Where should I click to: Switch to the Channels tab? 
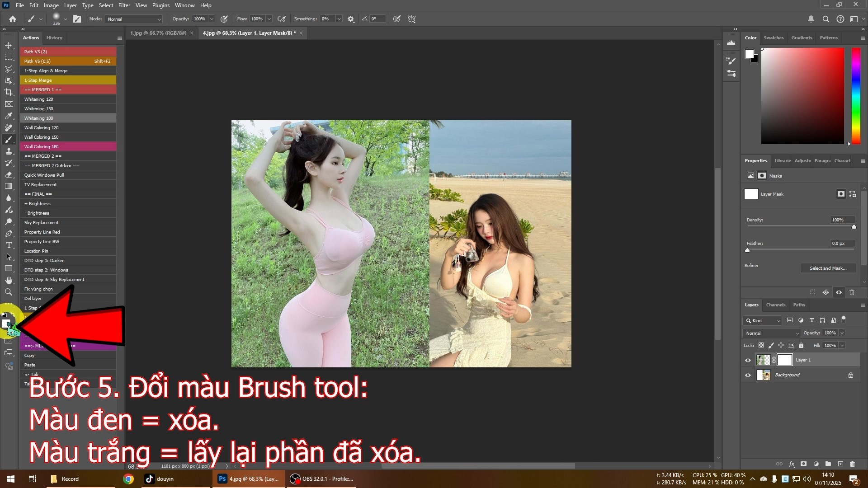pos(775,305)
